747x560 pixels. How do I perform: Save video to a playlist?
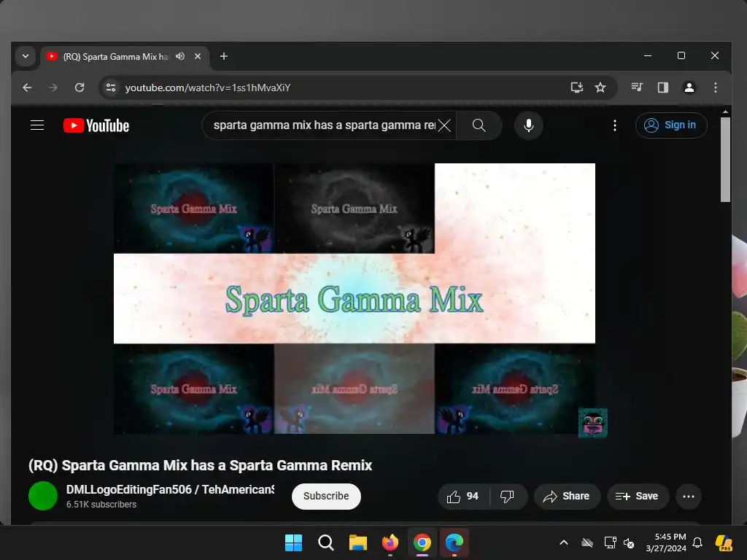[x=638, y=496]
